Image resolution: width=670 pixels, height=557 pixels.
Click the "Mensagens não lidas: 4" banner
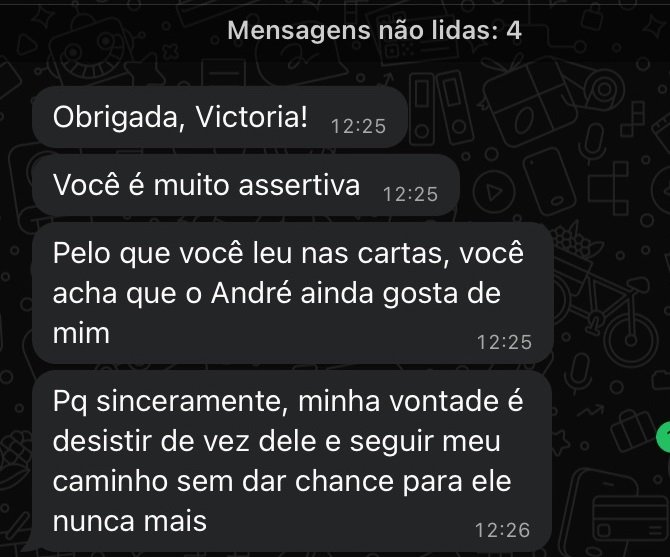374,31
